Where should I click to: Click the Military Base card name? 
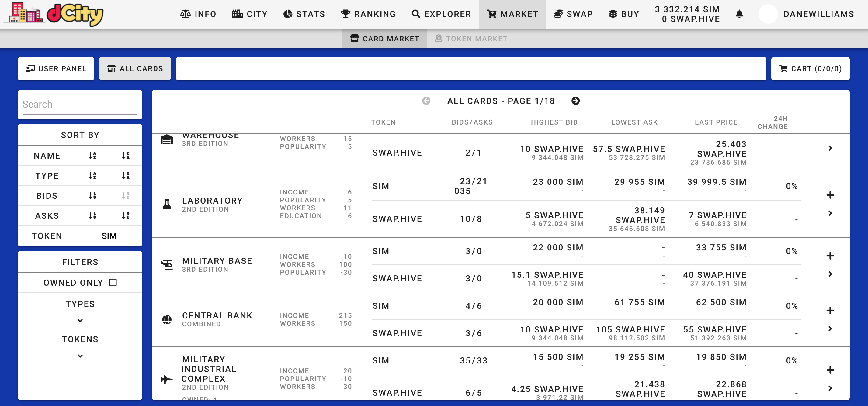coord(217,261)
